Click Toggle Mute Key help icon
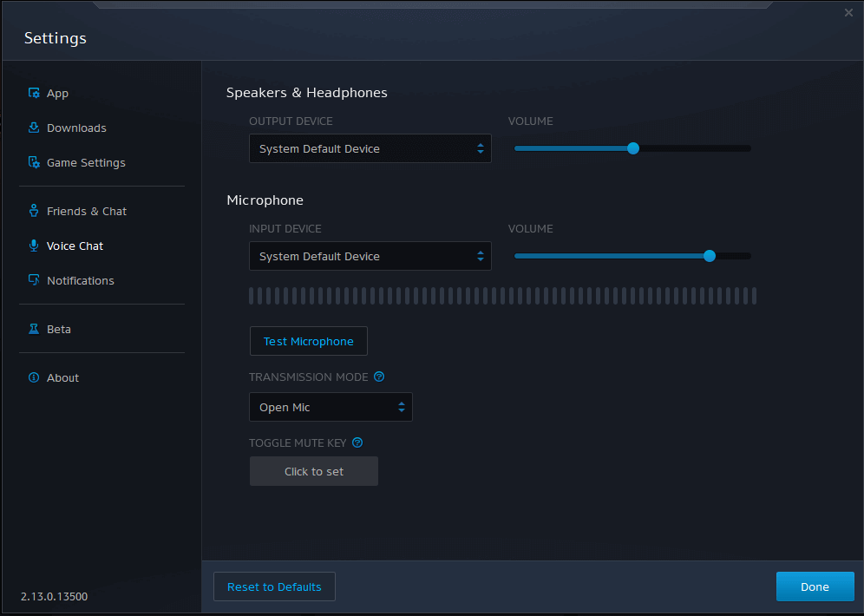 point(357,443)
